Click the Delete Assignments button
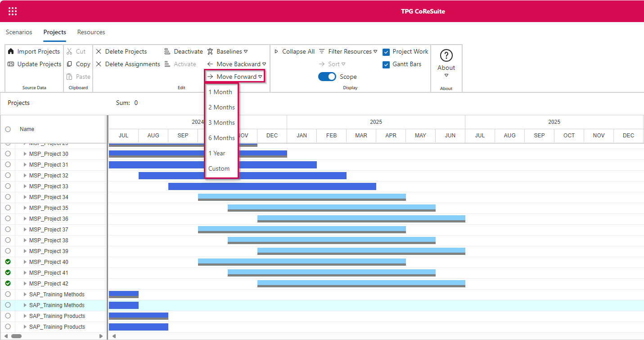Screen dimensions: 644x340 (x=128, y=64)
